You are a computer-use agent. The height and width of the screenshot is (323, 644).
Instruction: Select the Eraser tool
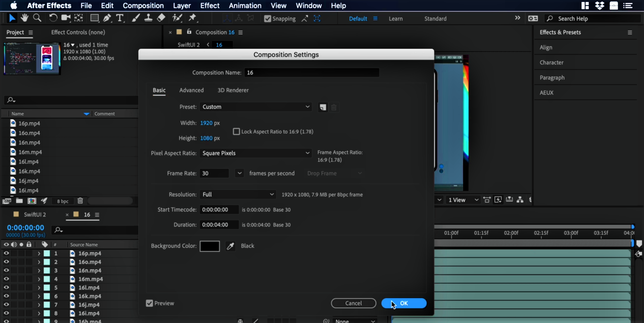click(161, 18)
